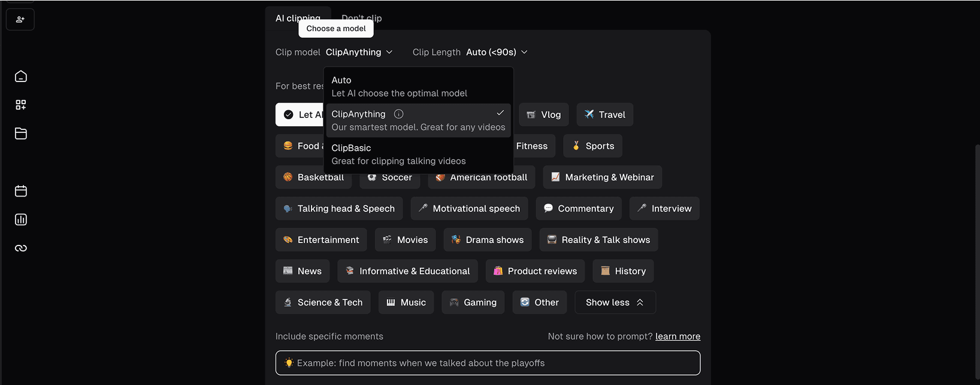Switch to the Don't clip tab

[x=362, y=18]
